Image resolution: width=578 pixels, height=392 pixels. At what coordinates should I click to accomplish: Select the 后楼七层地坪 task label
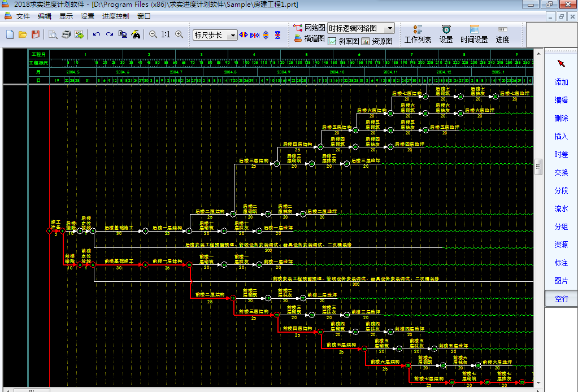tap(515, 94)
